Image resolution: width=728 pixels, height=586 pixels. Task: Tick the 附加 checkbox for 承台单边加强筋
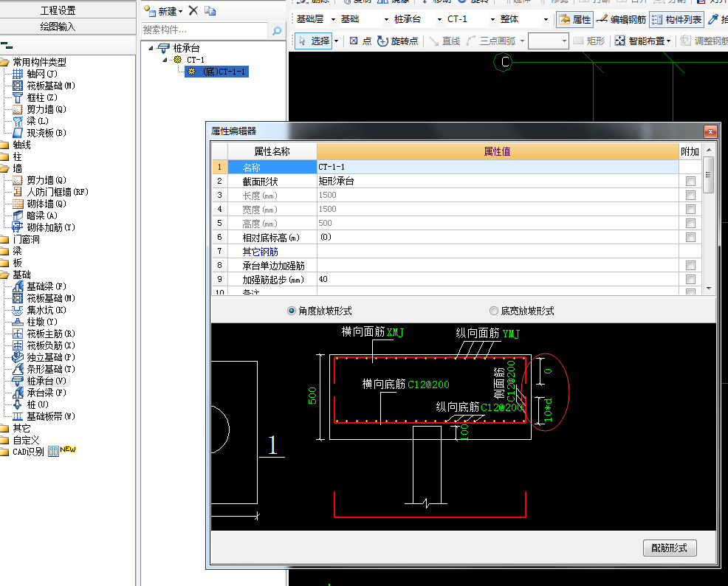(690, 266)
